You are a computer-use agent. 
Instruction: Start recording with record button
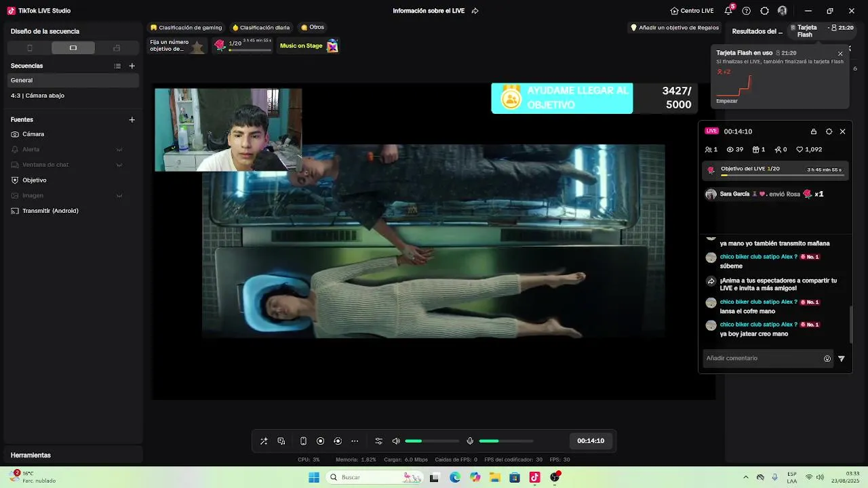[321, 441]
